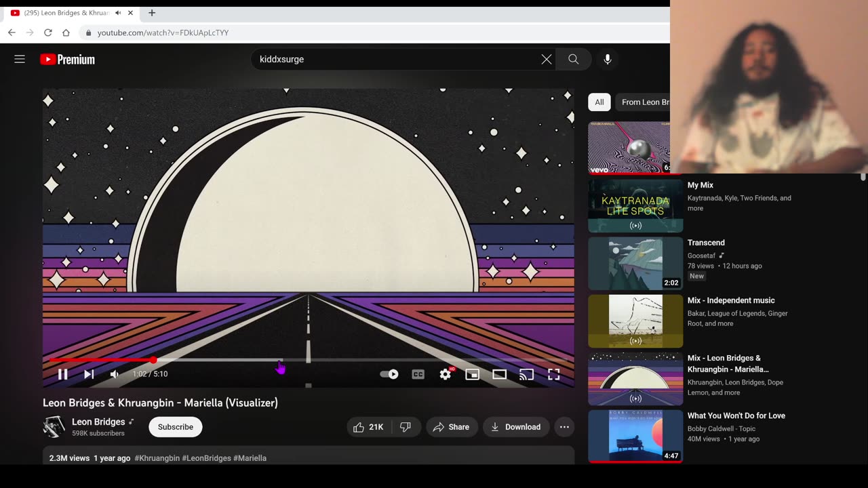The image size is (868, 488).
Task: Open the YouTube guide hamburger menu
Action: [20, 59]
